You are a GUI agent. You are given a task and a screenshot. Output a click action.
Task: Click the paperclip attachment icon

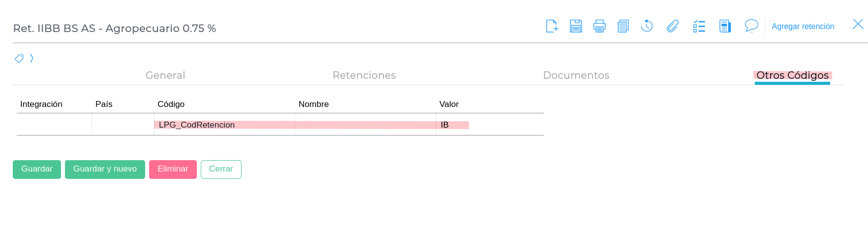click(673, 26)
